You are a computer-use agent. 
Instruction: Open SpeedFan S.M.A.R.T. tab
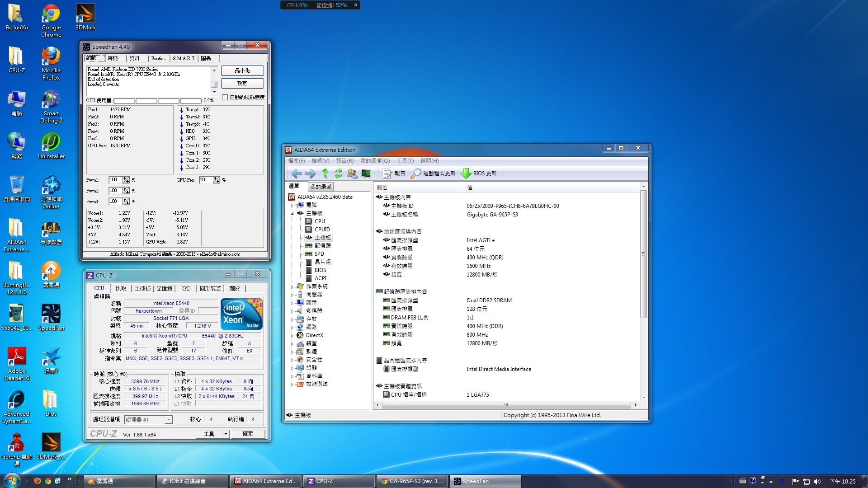click(184, 58)
